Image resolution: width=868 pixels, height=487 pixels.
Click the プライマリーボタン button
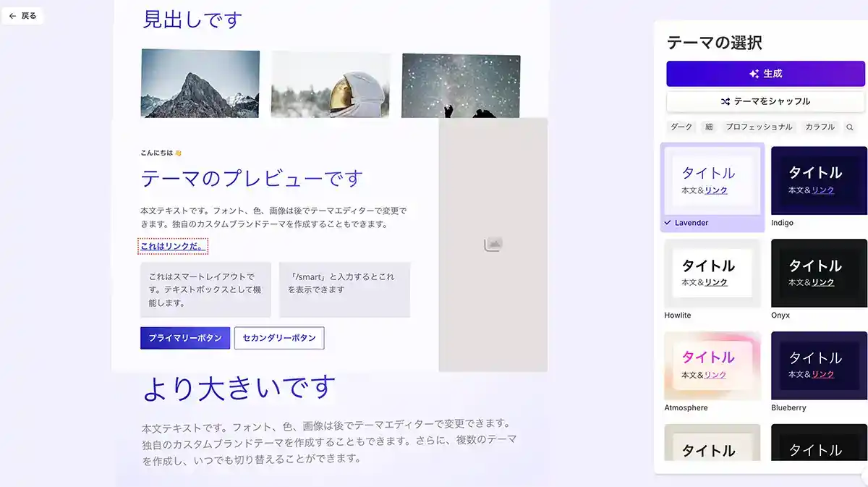tap(185, 338)
